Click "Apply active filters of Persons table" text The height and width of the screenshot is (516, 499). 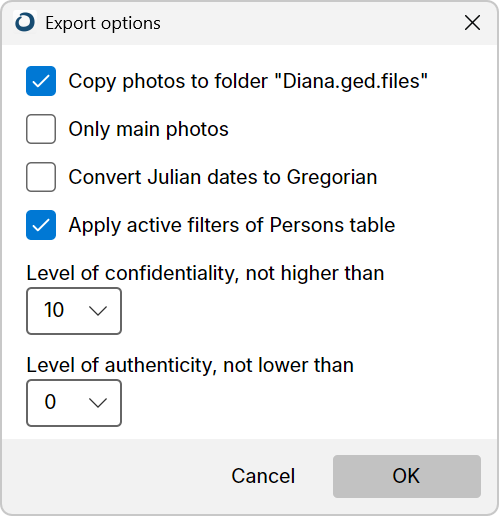232,225
